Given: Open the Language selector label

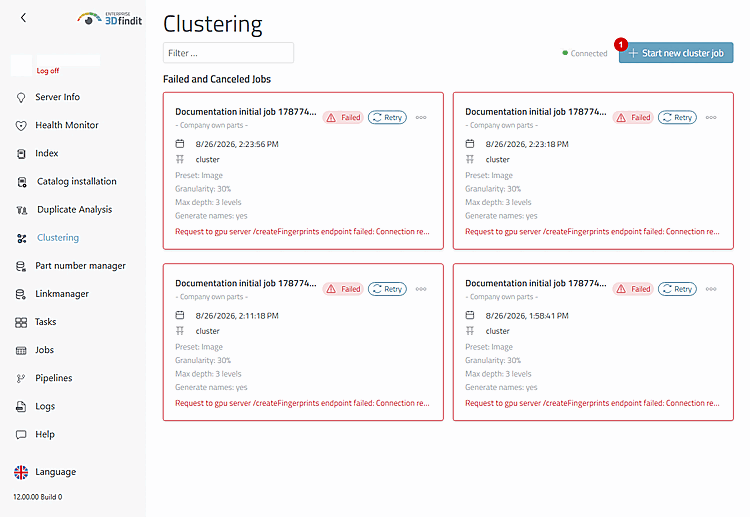Looking at the screenshot, I should (x=55, y=472).
